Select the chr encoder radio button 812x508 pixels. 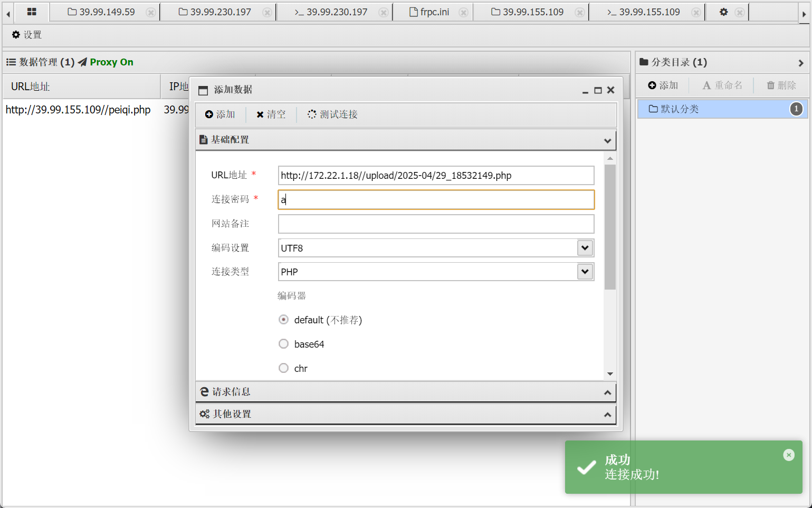click(x=284, y=368)
